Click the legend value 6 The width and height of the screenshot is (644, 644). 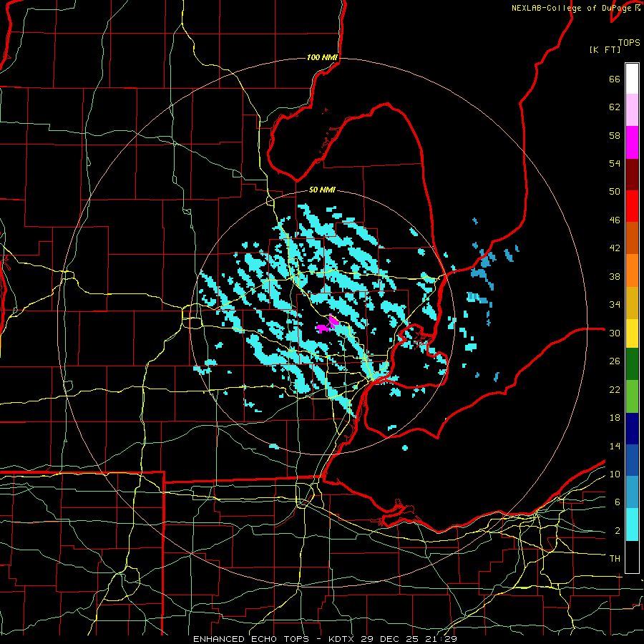(x=617, y=502)
